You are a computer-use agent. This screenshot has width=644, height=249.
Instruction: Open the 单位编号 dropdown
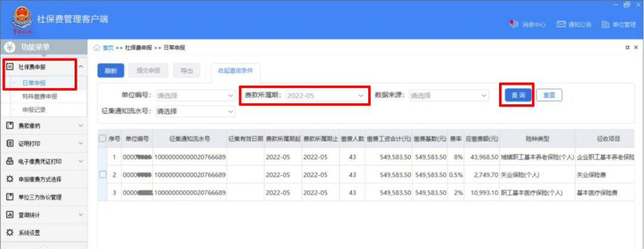click(196, 95)
